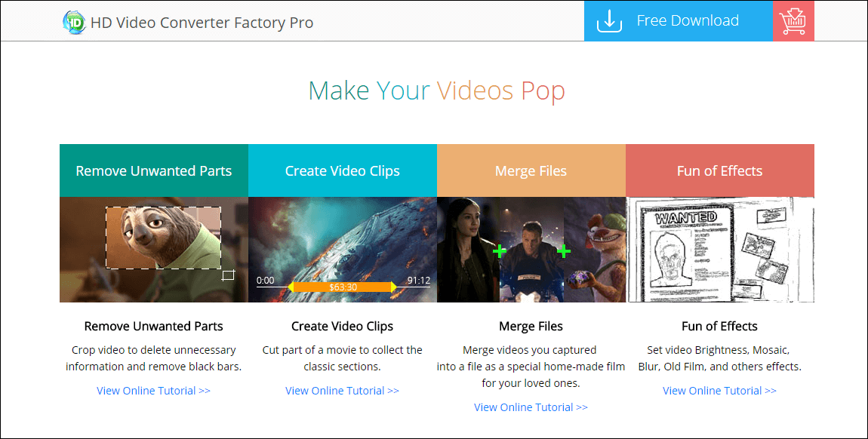868x439 pixels.
Task: Click the second green plus merge icon
Action: click(x=564, y=252)
